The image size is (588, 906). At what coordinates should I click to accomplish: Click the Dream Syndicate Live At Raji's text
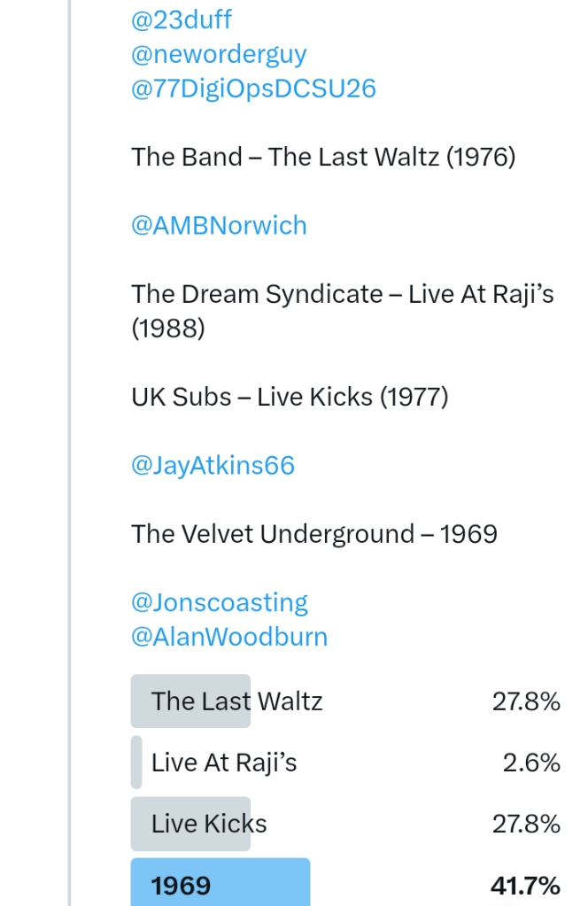[342, 295]
